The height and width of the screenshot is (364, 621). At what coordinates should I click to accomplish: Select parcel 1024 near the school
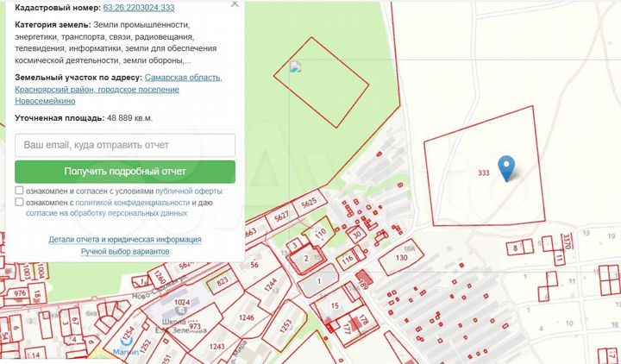click(x=181, y=303)
